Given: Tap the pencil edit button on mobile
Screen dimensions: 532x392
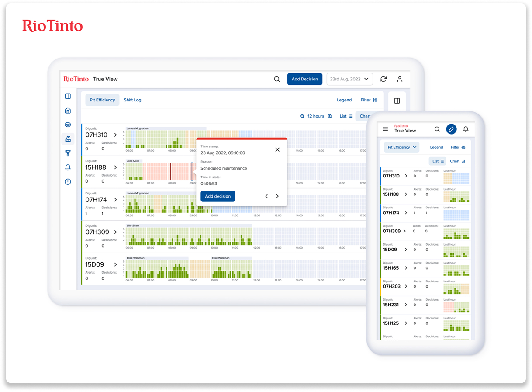Looking at the screenshot, I should (451, 129).
